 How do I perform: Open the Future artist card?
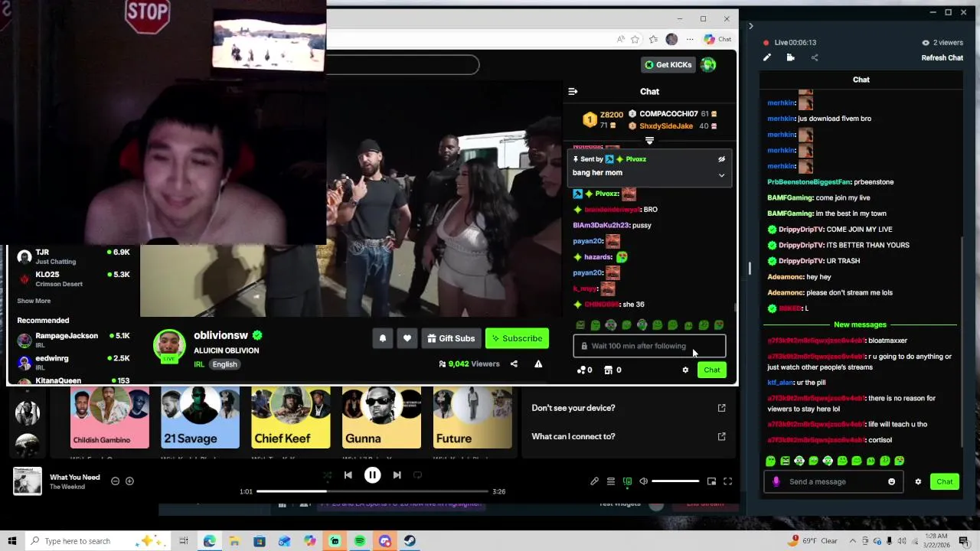pos(472,418)
